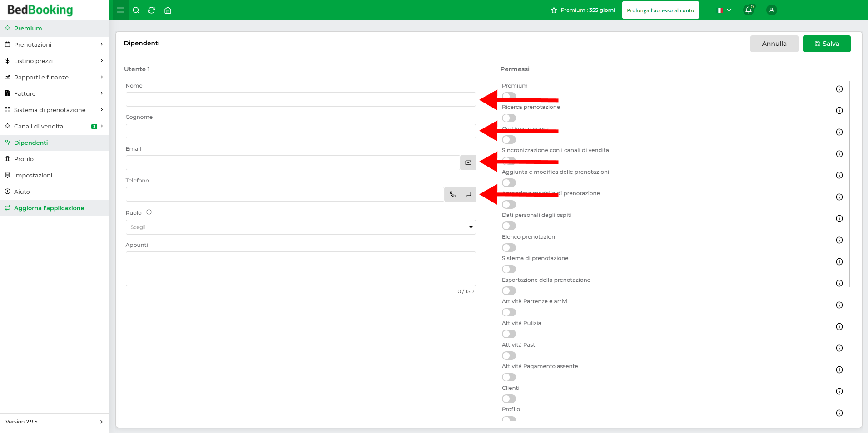Enable the Ricerca prenotazione toggle

click(x=509, y=118)
